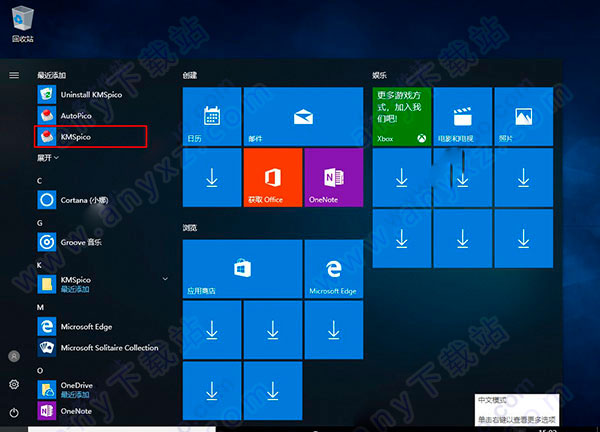Viewport: 600px width, 432px height.
Task: Click the taskbar search box
Action: 122,429
